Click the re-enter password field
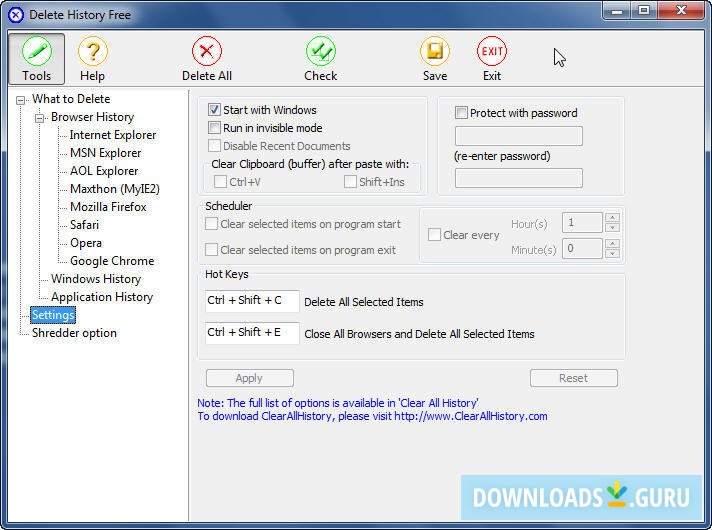This screenshot has width=712, height=530. (519, 178)
